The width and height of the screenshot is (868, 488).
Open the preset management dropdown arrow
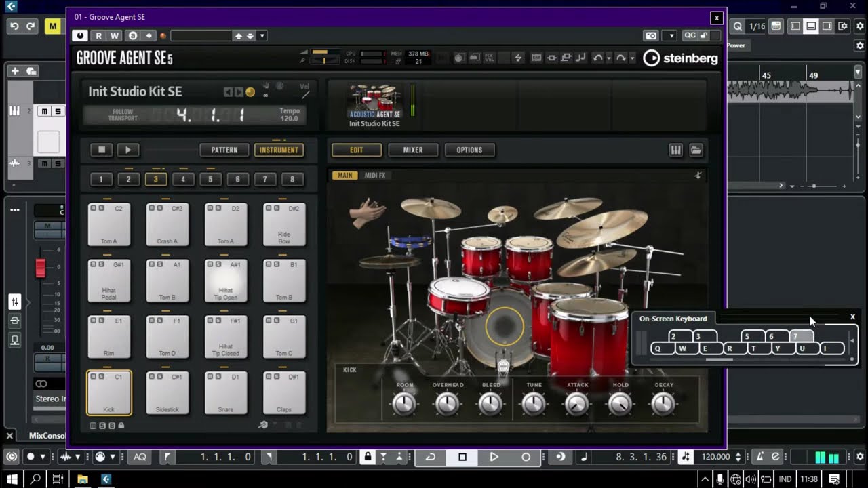tap(262, 35)
